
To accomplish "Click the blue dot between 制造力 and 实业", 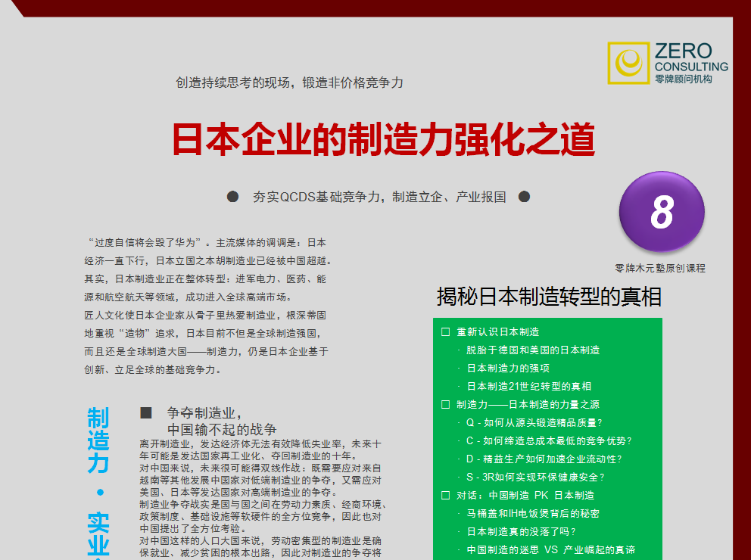I will coord(98,493).
